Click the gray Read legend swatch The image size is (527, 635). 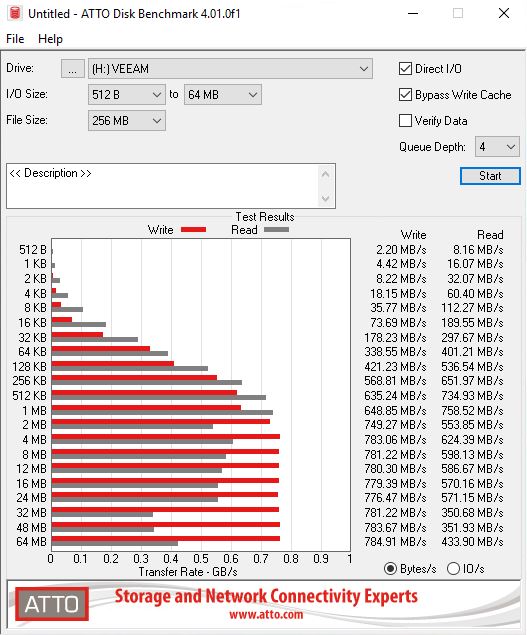click(x=276, y=230)
